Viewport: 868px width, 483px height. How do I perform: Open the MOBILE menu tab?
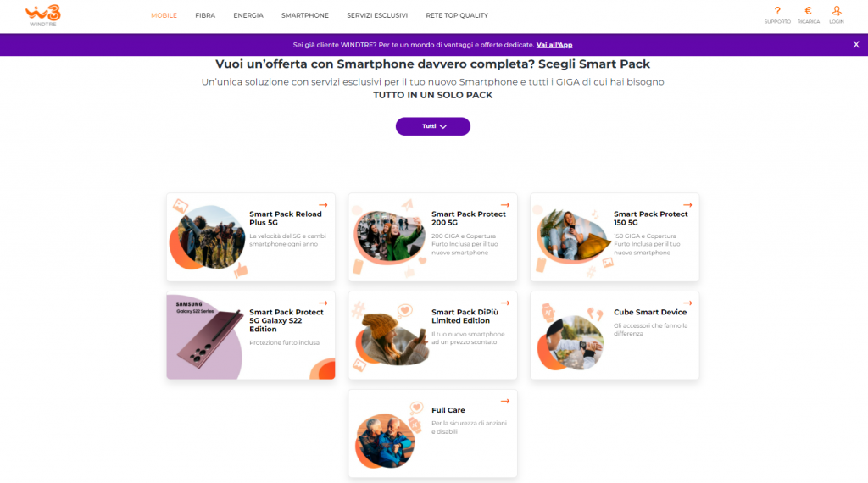(164, 15)
